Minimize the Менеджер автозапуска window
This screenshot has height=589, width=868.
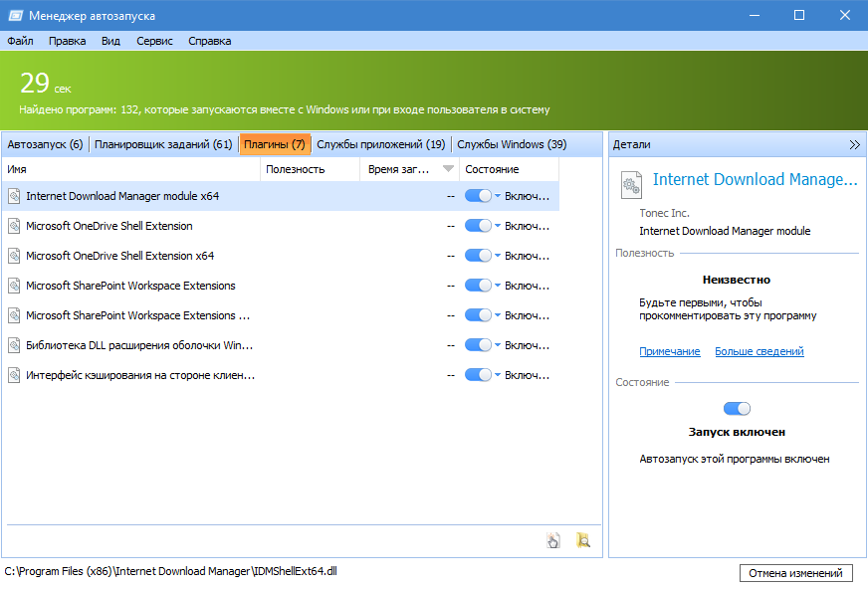(x=754, y=15)
